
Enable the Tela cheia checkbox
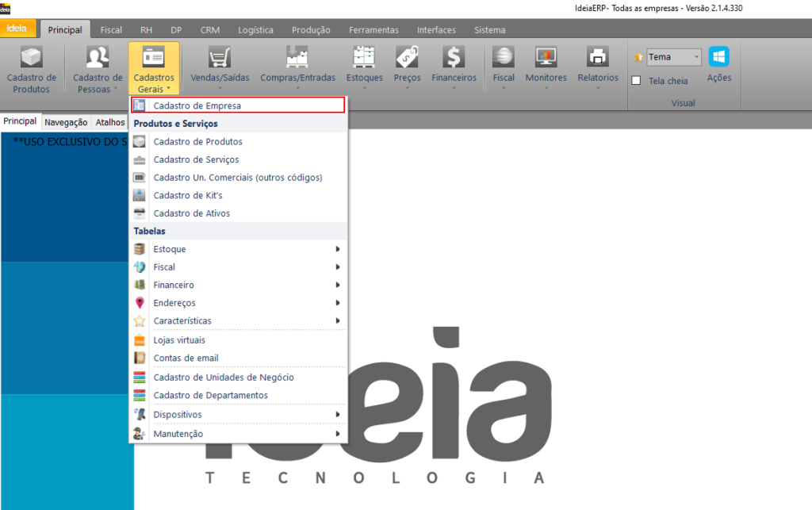click(x=636, y=81)
